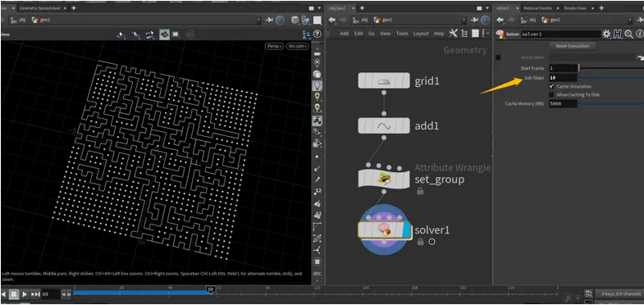Click the lock badge under set_group node
This screenshot has width=644, height=305.
(420, 191)
